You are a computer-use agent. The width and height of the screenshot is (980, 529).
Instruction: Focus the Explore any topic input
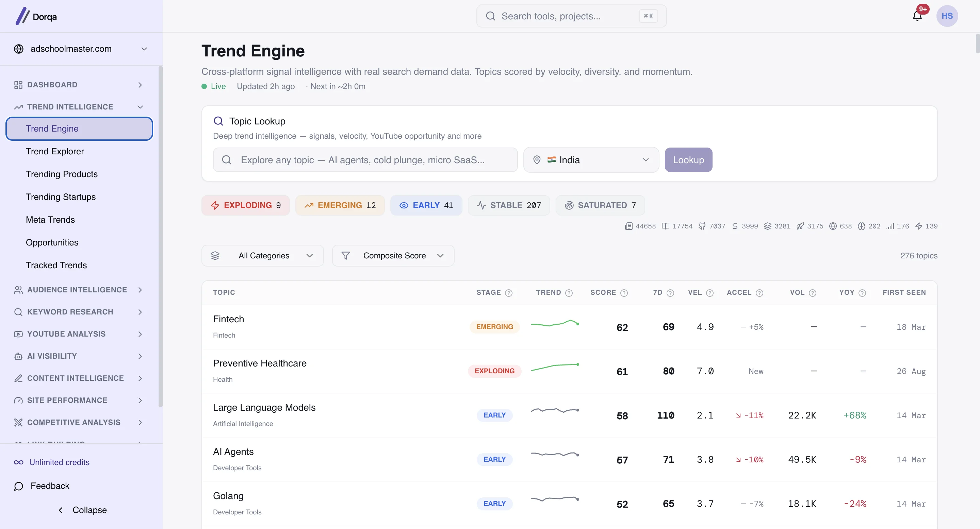coord(365,159)
